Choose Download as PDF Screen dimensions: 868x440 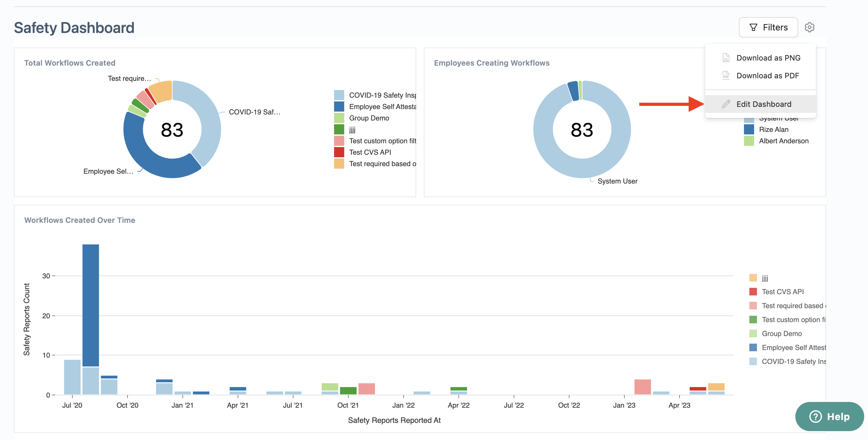[760, 76]
